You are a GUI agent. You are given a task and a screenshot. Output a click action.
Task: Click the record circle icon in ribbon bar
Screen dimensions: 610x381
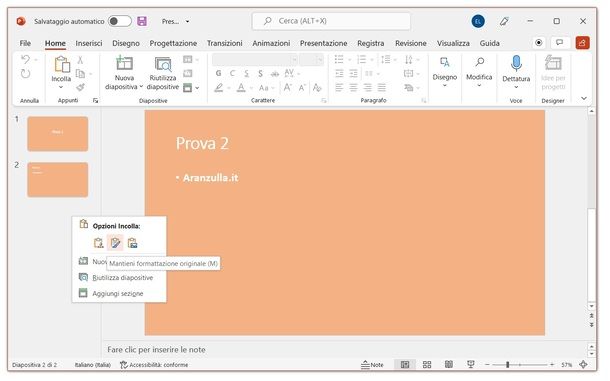tap(538, 43)
